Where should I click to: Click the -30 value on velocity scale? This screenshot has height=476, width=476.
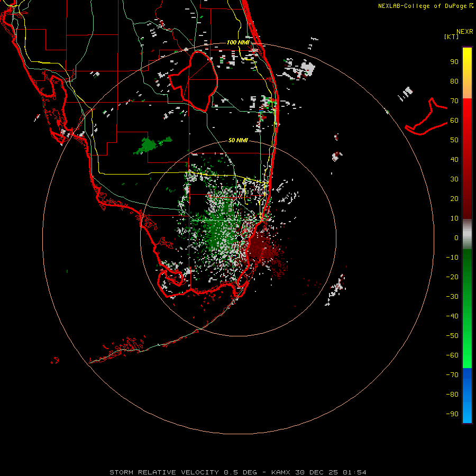(x=452, y=297)
